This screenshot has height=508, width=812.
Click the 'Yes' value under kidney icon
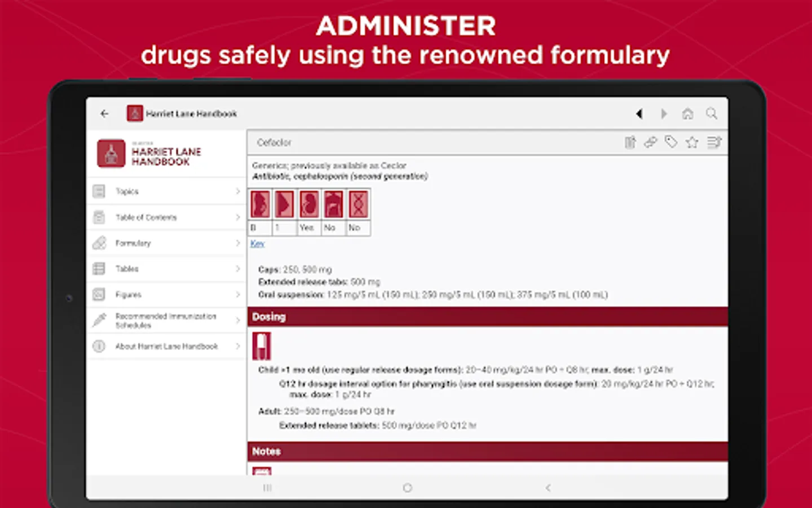tap(307, 227)
